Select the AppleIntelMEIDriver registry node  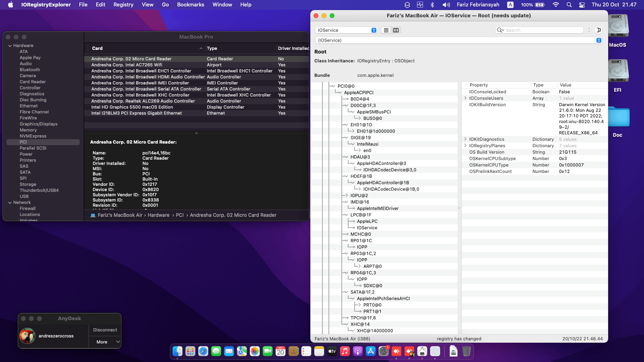pyautogui.click(x=378, y=208)
